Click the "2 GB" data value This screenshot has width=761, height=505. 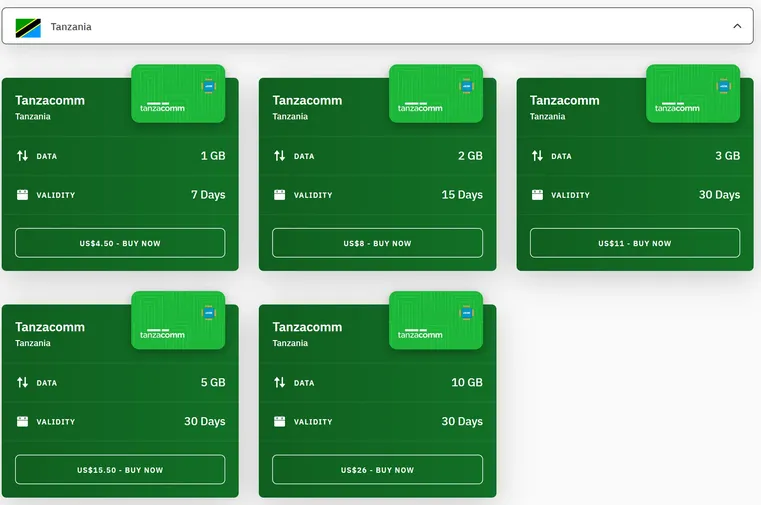(x=470, y=156)
